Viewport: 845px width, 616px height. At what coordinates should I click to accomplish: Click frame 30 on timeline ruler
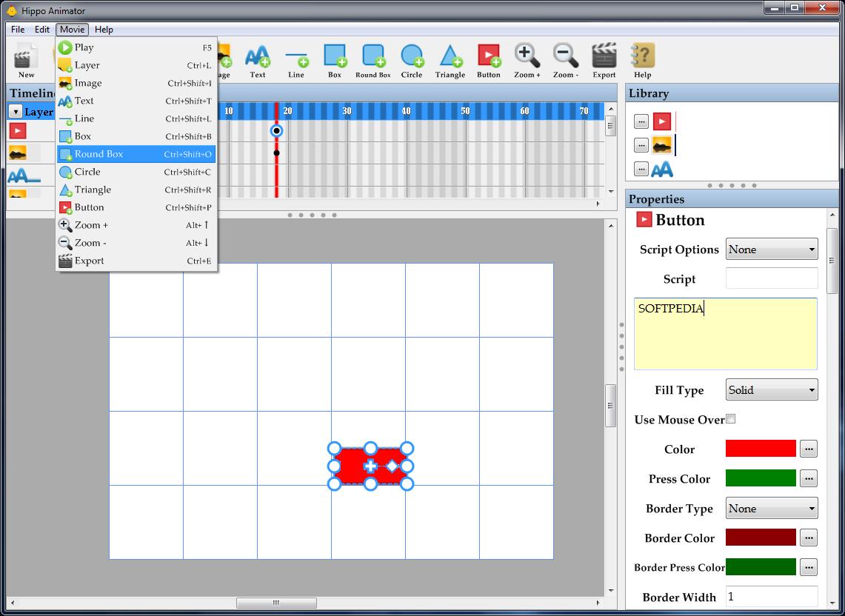click(x=347, y=111)
